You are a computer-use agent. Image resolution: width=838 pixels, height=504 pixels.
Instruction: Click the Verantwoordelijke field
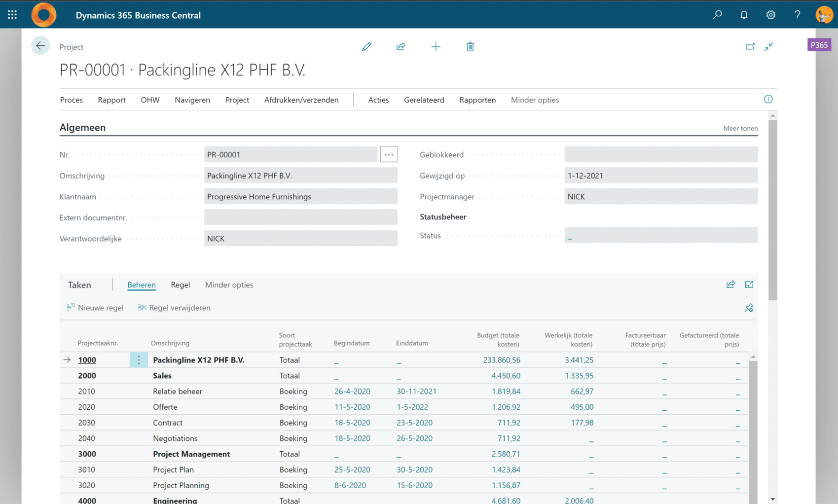(x=301, y=238)
